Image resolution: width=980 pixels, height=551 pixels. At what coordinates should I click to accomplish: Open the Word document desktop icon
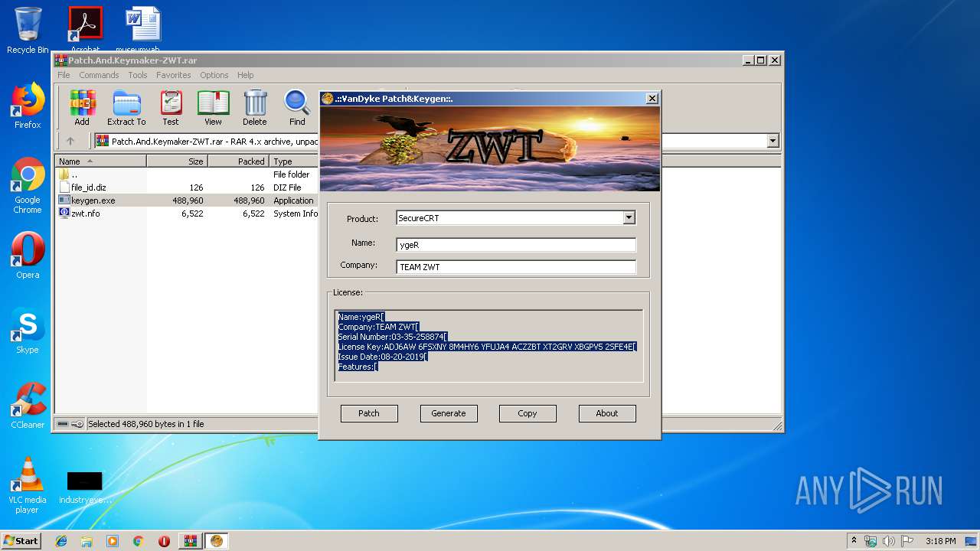click(x=142, y=29)
